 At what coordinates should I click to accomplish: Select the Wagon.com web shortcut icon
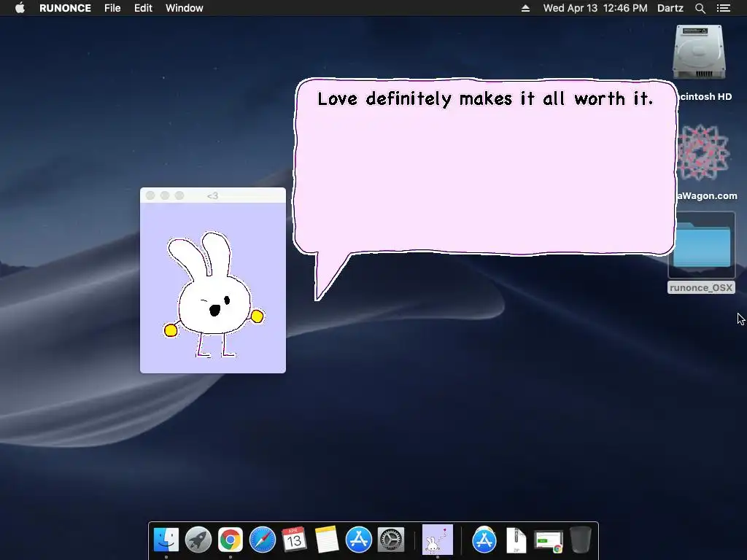(703, 152)
